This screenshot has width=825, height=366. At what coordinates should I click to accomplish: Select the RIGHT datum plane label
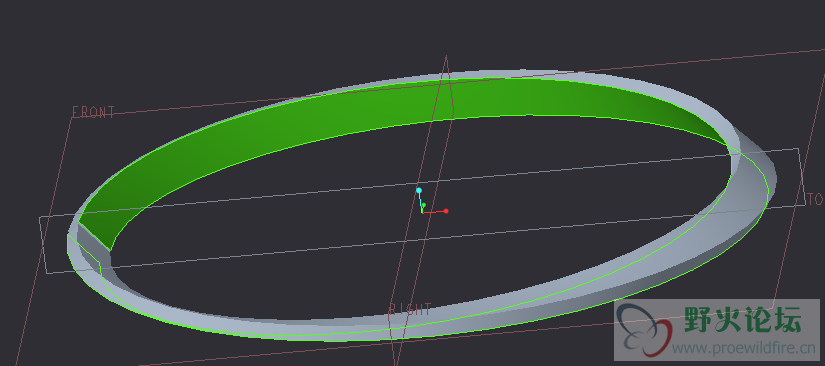pyautogui.click(x=410, y=309)
